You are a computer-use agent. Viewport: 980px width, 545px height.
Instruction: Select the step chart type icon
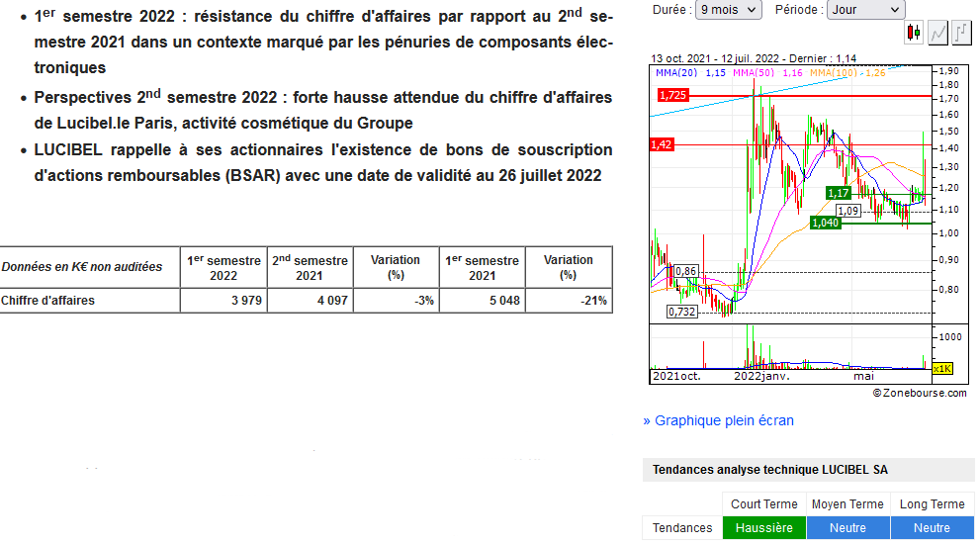962,32
